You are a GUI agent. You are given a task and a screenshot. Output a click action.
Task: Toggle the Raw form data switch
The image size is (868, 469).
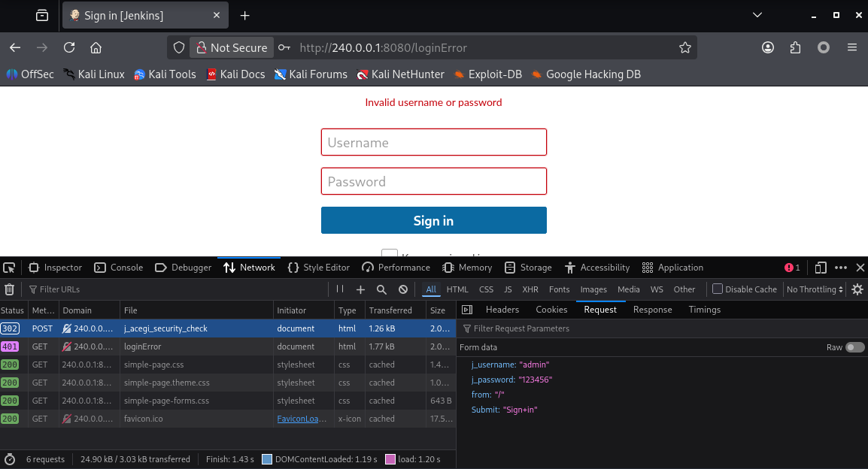(854, 347)
